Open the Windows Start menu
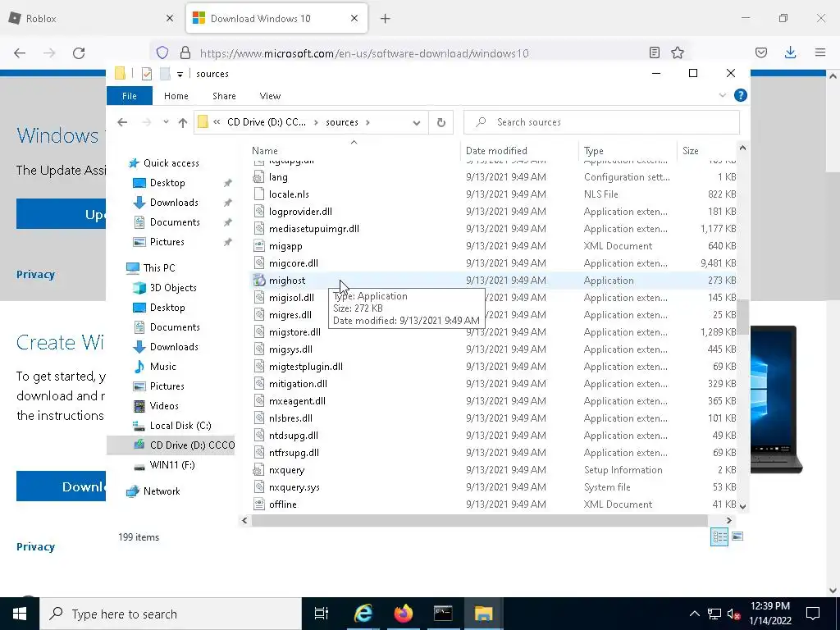The image size is (840, 630). 20,614
